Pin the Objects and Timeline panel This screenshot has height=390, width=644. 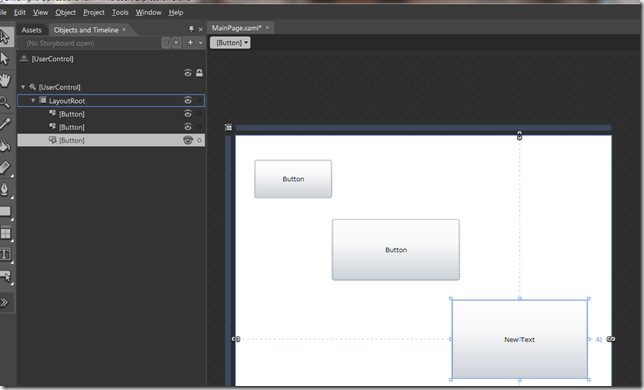pos(191,29)
